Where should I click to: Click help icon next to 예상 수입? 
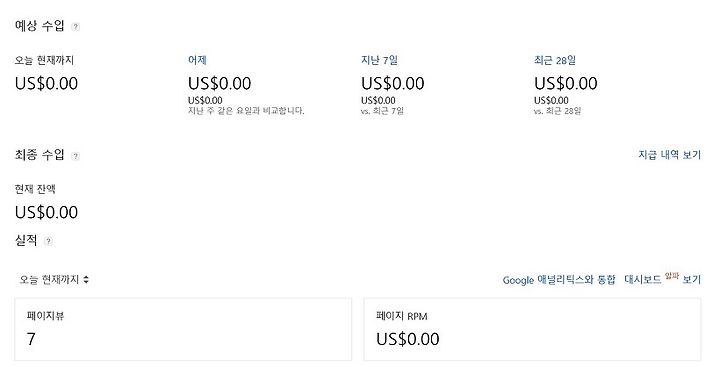tap(75, 27)
